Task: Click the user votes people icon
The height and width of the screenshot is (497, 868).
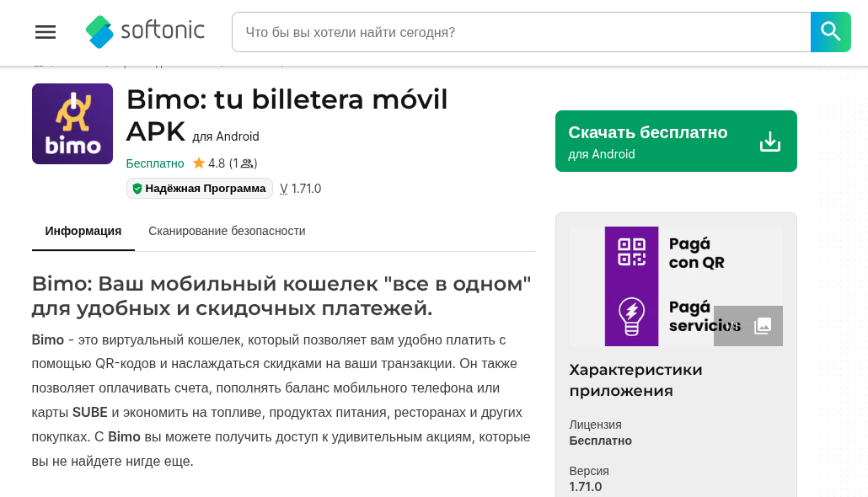Action: (x=247, y=163)
